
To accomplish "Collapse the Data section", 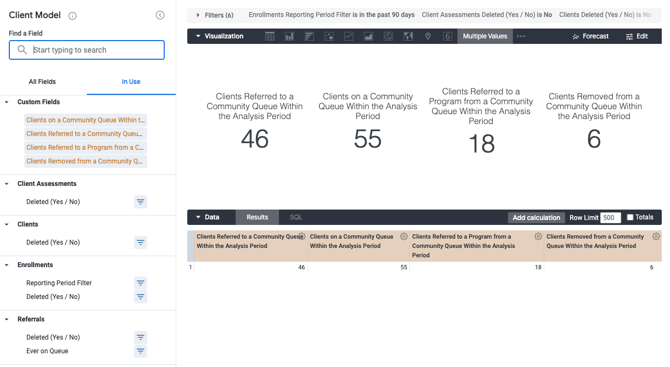I will pos(198,217).
